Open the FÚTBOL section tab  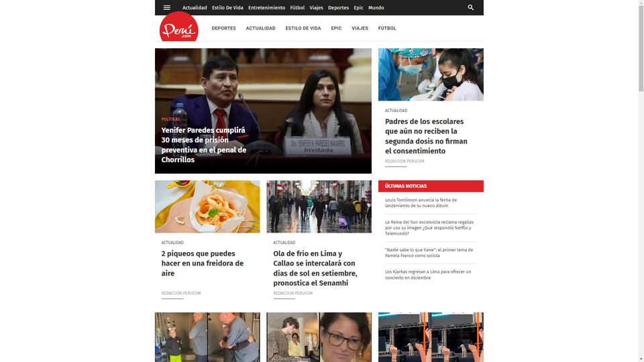387,28
